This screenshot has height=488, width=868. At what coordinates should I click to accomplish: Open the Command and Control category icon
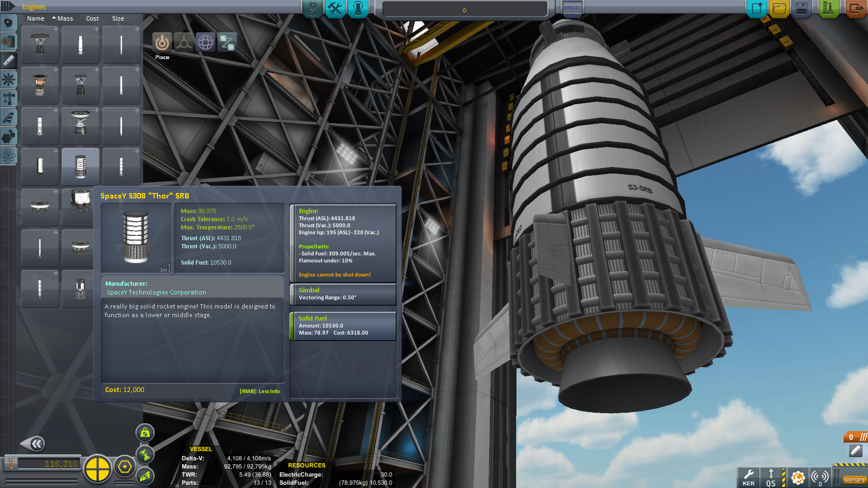[x=9, y=80]
